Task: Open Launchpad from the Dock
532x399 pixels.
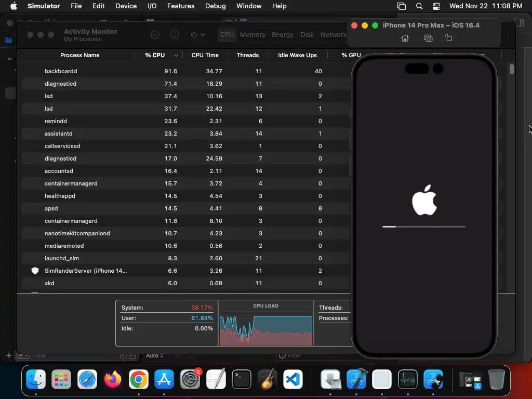Action: [61, 379]
